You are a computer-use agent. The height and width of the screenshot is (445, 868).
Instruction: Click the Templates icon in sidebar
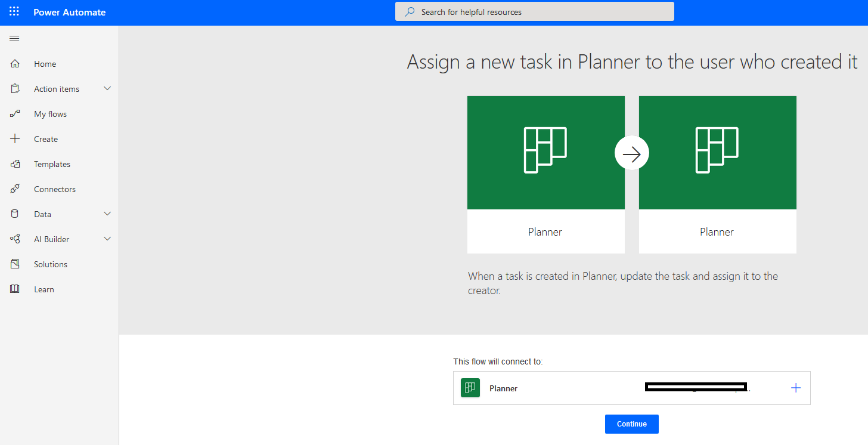pos(15,164)
